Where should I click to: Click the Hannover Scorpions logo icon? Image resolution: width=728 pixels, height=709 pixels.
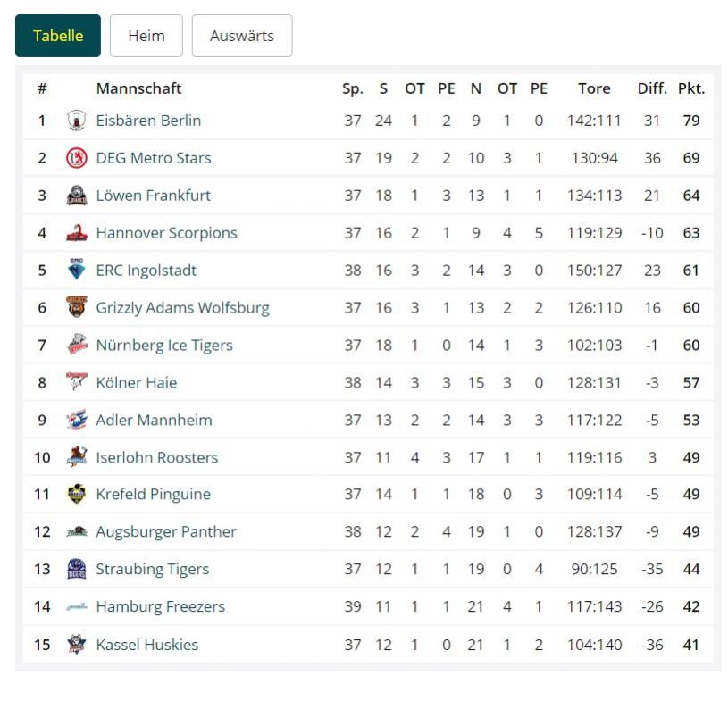[77, 233]
